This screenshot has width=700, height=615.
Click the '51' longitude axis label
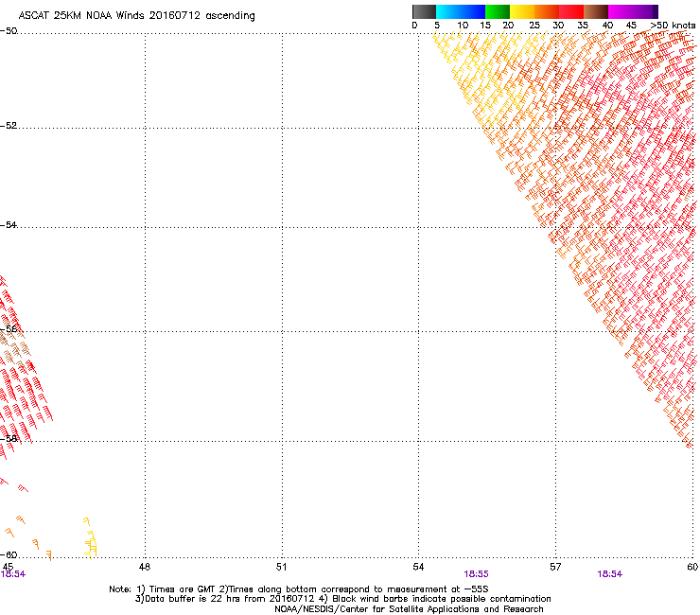(x=281, y=567)
